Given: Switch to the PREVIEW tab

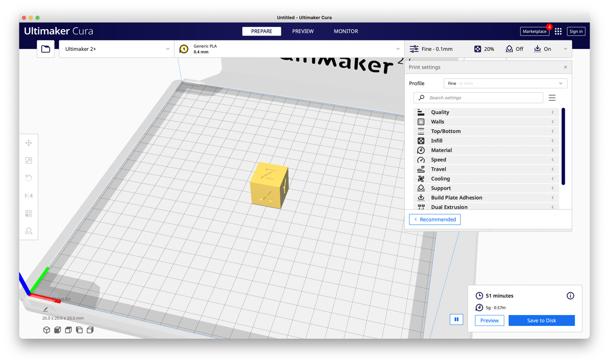Looking at the screenshot, I should (x=303, y=31).
